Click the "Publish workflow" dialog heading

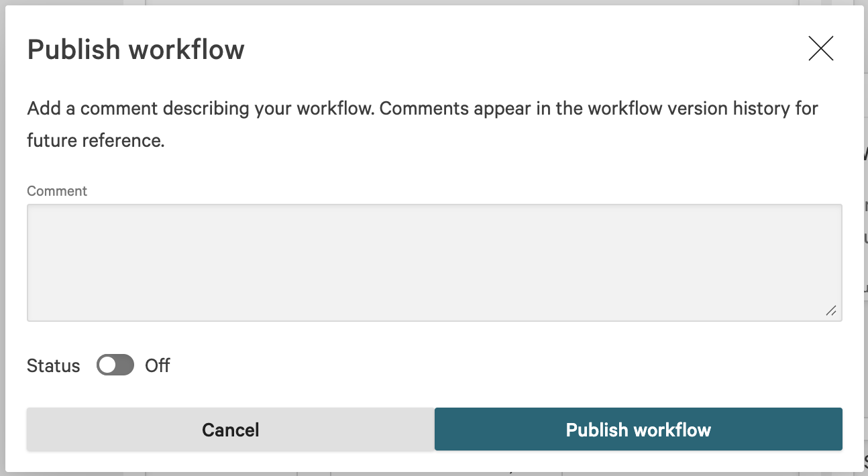pyautogui.click(x=136, y=50)
